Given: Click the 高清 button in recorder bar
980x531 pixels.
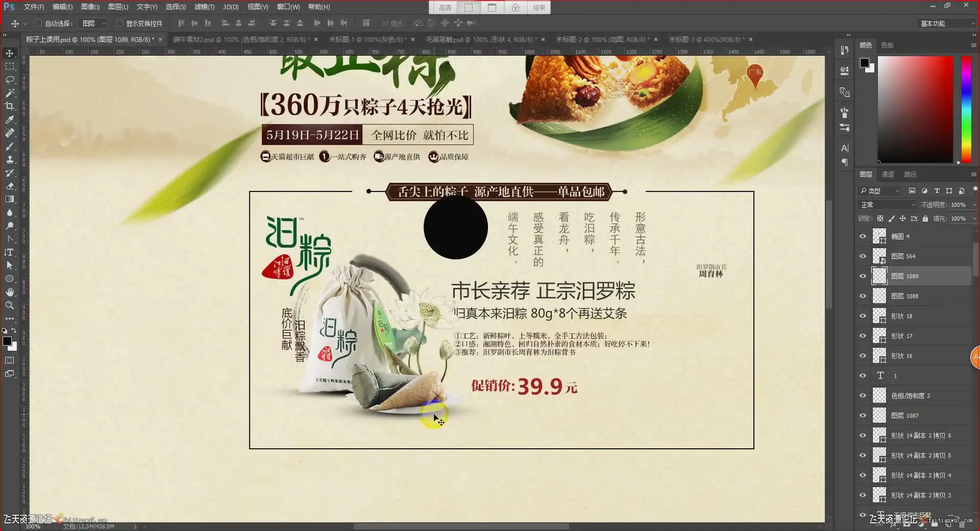Looking at the screenshot, I should click(x=445, y=8).
